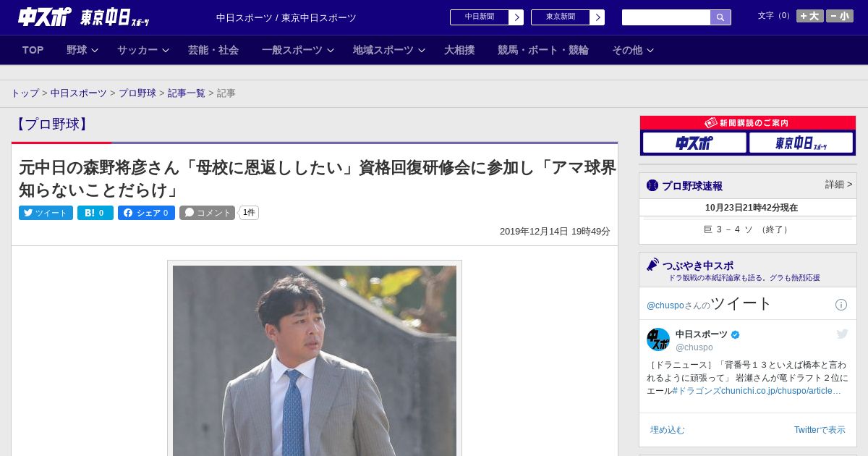The width and height of the screenshot is (868, 456).
Task: Click the article date 2019年12月14日 19時49分
Action: (555, 232)
